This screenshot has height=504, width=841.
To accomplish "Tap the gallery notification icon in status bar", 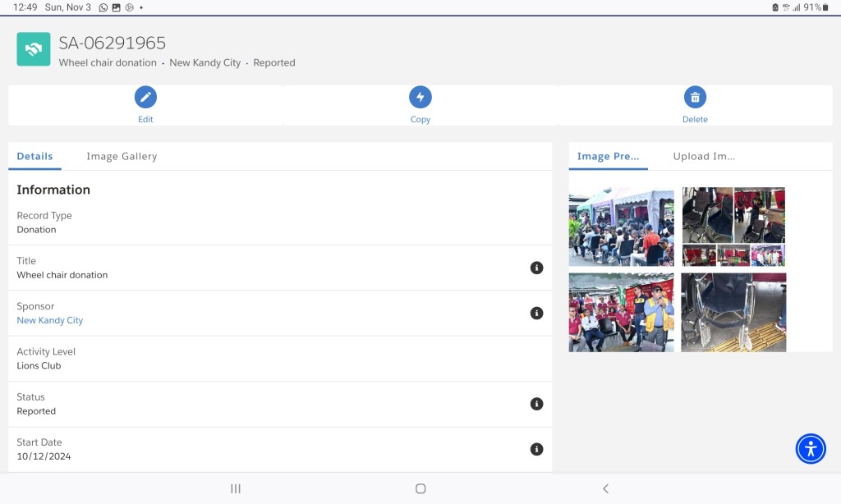I will 116,7.
